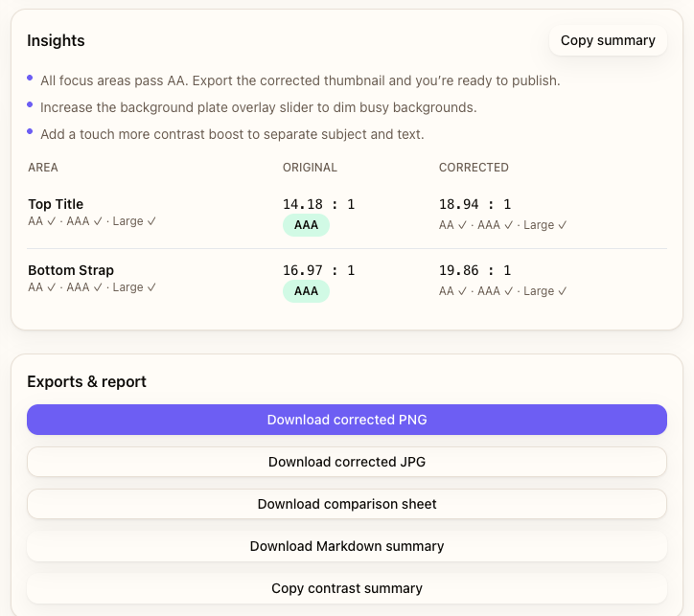Viewport: 694px width, 616px height.
Task: Click compliance checks under 19.86 : 1
Action: (x=503, y=291)
